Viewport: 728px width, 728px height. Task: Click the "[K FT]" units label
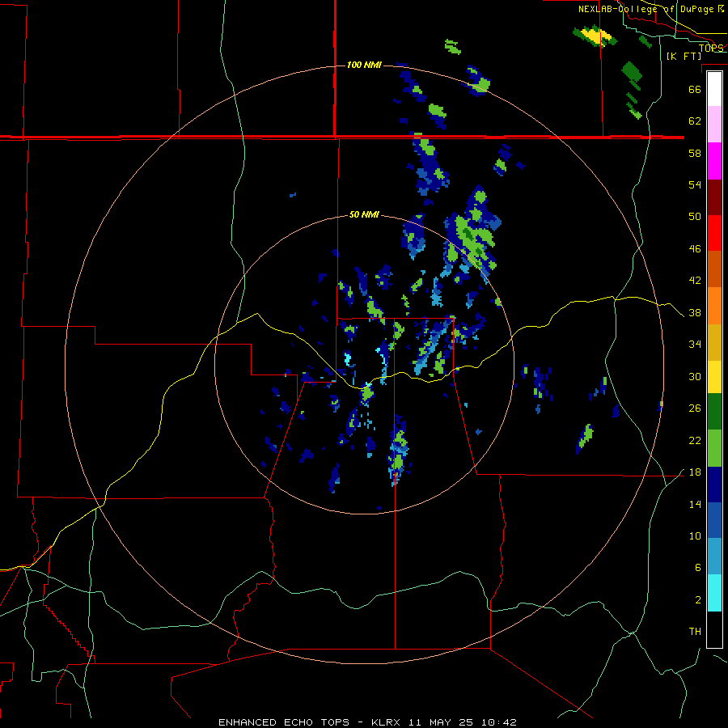click(684, 56)
